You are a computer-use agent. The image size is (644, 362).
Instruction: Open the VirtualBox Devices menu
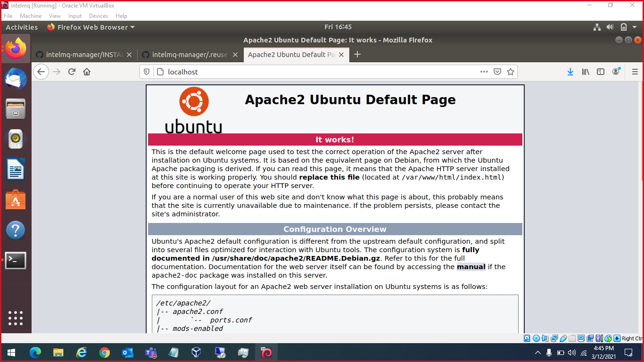pos(98,16)
